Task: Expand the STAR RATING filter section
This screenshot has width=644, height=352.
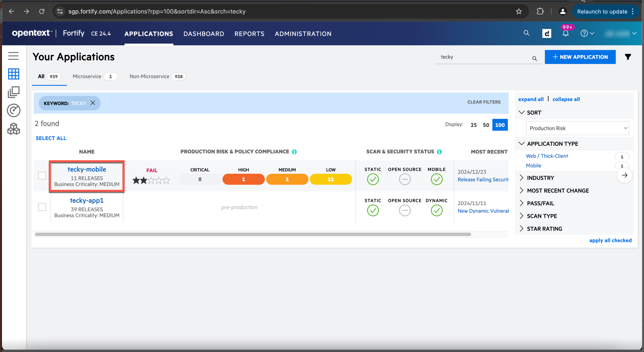Action: 521,229
